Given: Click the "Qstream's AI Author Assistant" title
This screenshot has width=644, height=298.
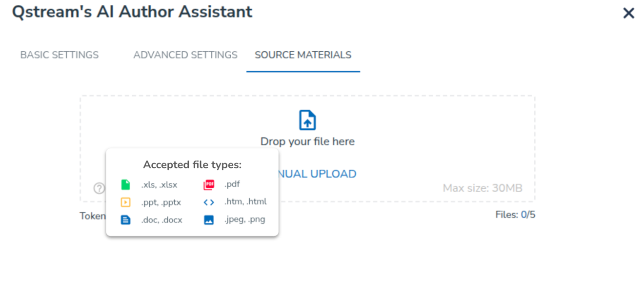Looking at the screenshot, I should (x=132, y=12).
